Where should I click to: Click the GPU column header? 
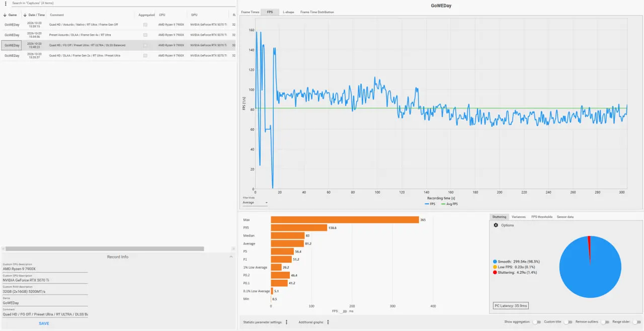tap(194, 15)
